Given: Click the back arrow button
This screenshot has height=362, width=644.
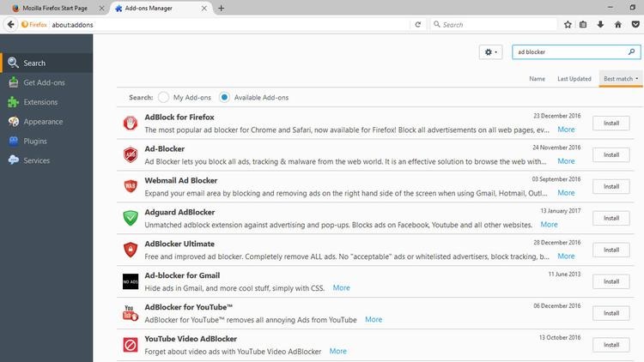Looking at the screenshot, I should point(10,25).
